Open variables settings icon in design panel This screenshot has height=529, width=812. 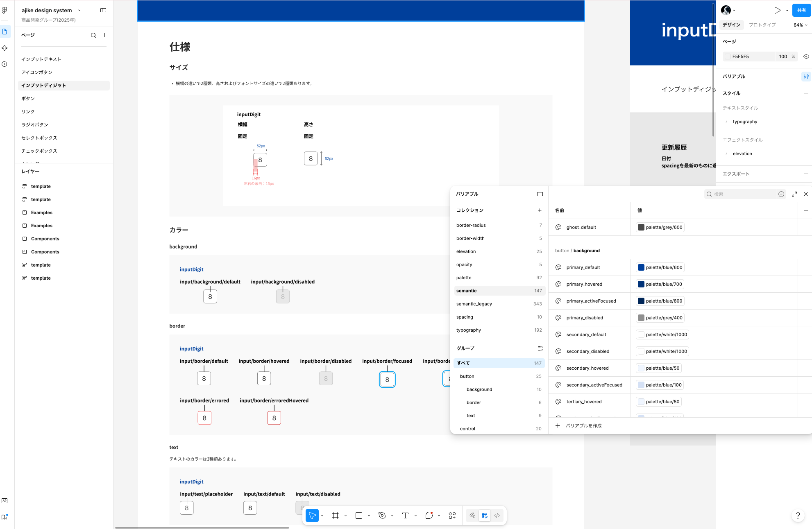pyautogui.click(x=806, y=77)
